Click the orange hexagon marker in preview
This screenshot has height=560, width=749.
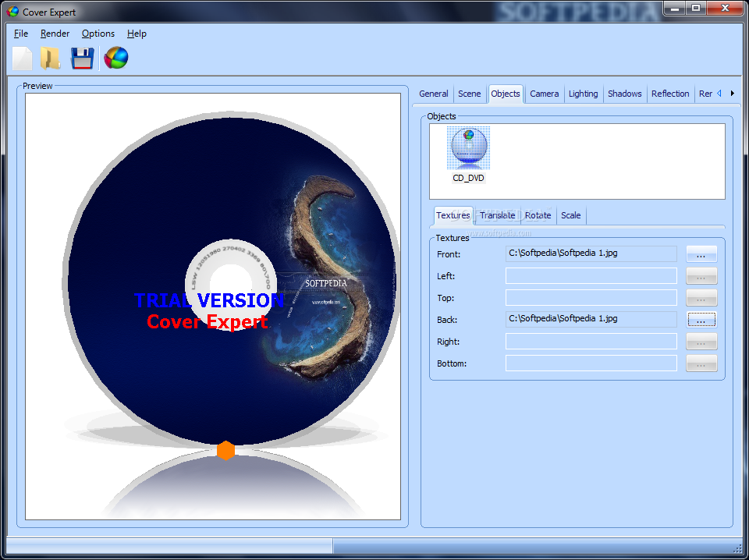click(x=225, y=450)
